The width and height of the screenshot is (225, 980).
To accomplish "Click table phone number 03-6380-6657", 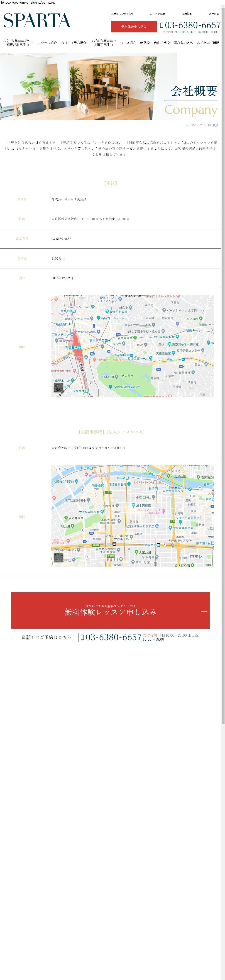I will point(61,238).
